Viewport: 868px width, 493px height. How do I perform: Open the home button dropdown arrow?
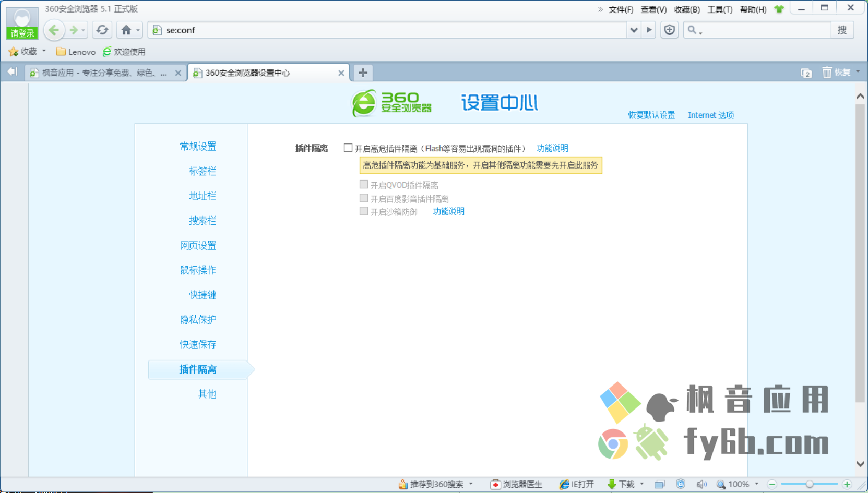pyautogui.click(x=138, y=30)
